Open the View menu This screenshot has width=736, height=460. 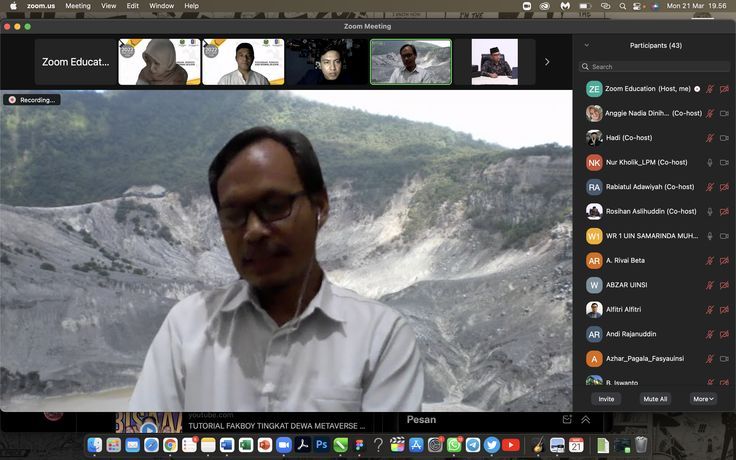[108, 6]
